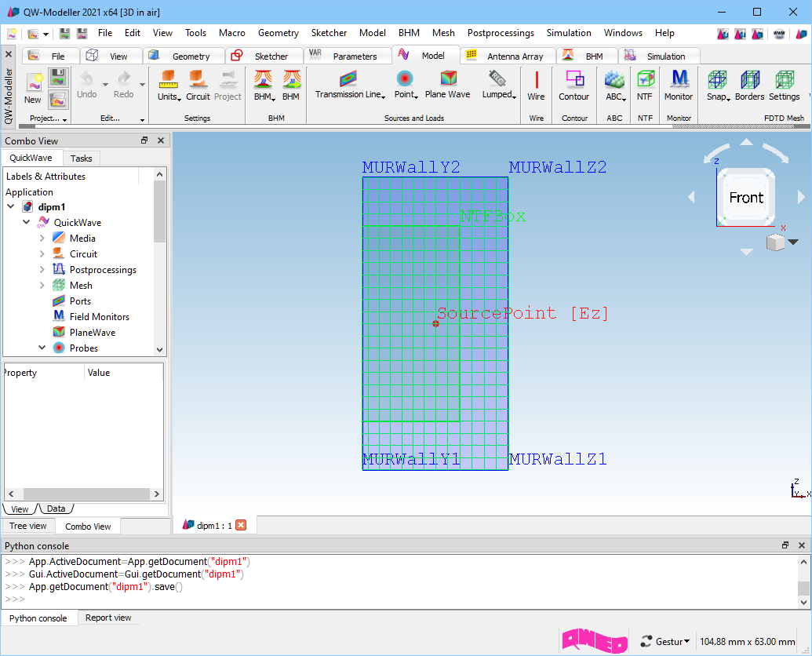
Task: Switch to the Data property tab
Action: click(x=56, y=508)
